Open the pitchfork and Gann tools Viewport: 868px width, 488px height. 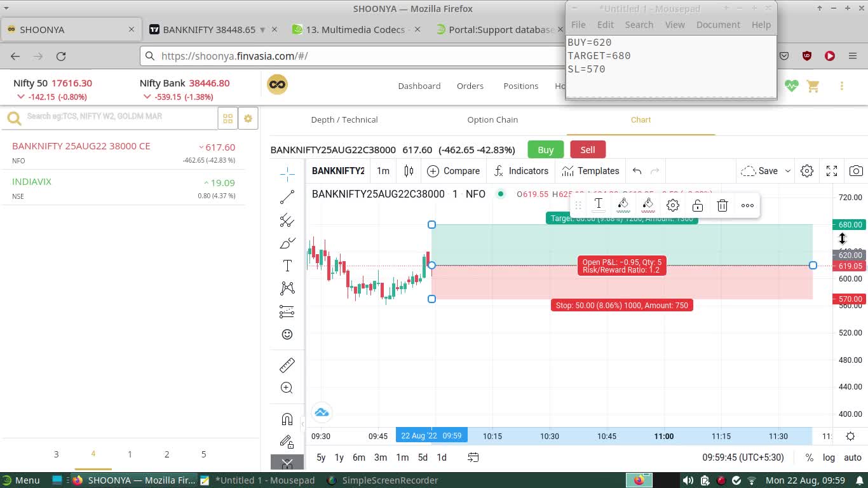pyautogui.click(x=287, y=220)
